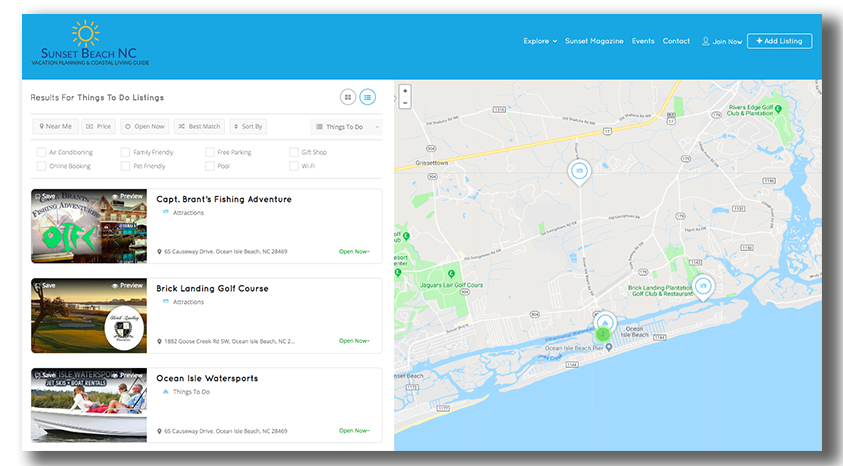Zoom out on the map
843x466 pixels.
pos(405,102)
